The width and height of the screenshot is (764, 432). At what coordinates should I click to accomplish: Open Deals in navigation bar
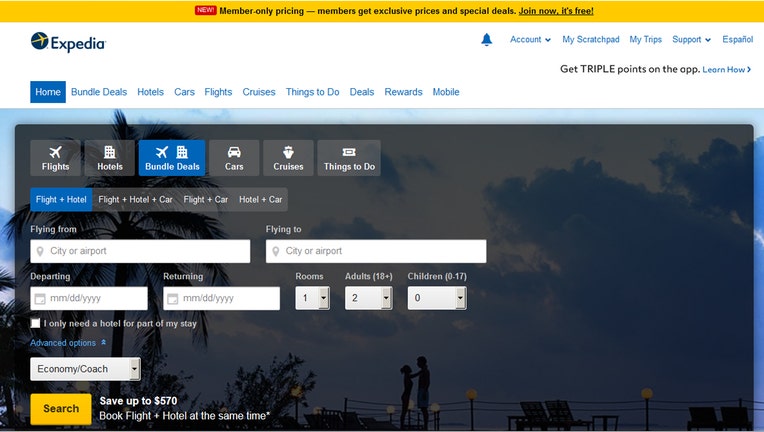[x=362, y=92]
